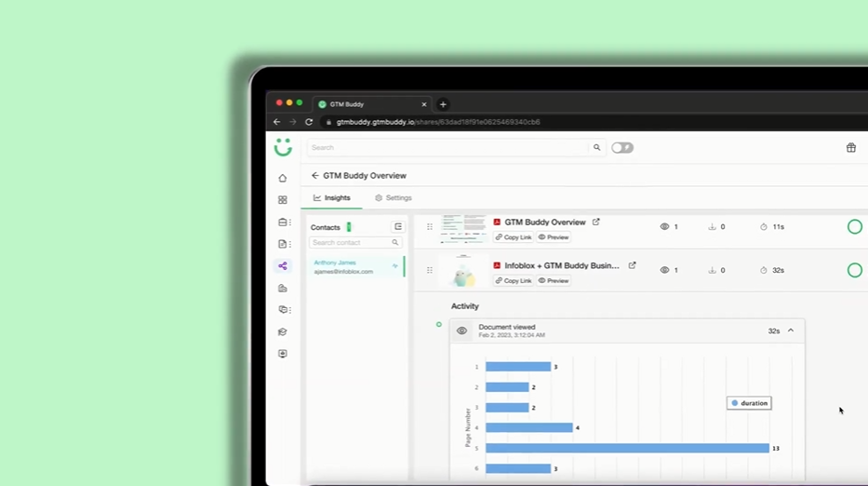The height and width of the screenshot is (486, 868).
Task: Click the export contacts icon
Action: pos(398,226)
